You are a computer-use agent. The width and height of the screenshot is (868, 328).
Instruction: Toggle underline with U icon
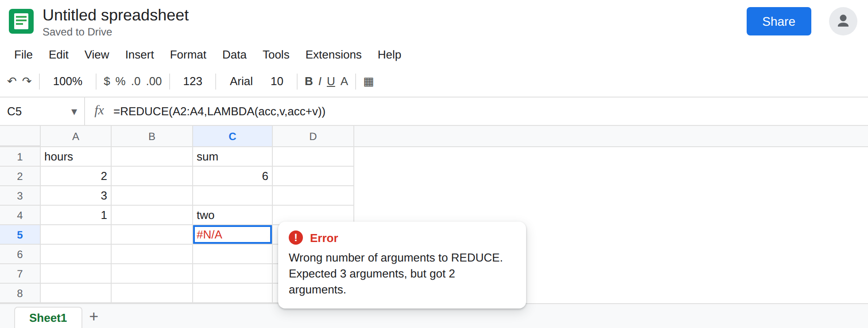tap(331, 82)
